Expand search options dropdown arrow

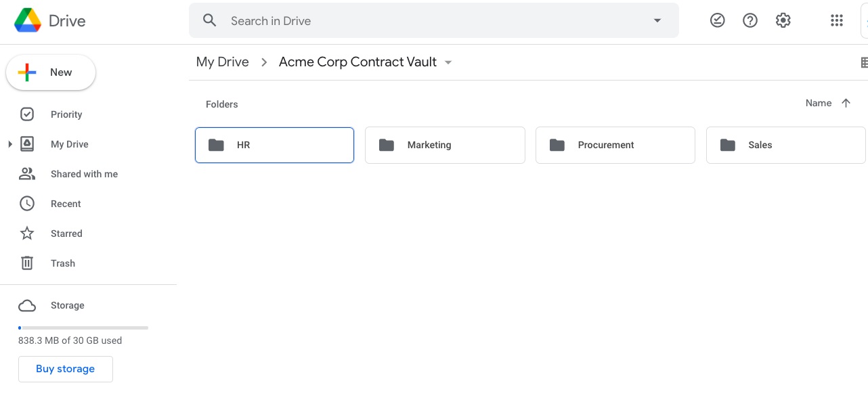click(657, 20)
